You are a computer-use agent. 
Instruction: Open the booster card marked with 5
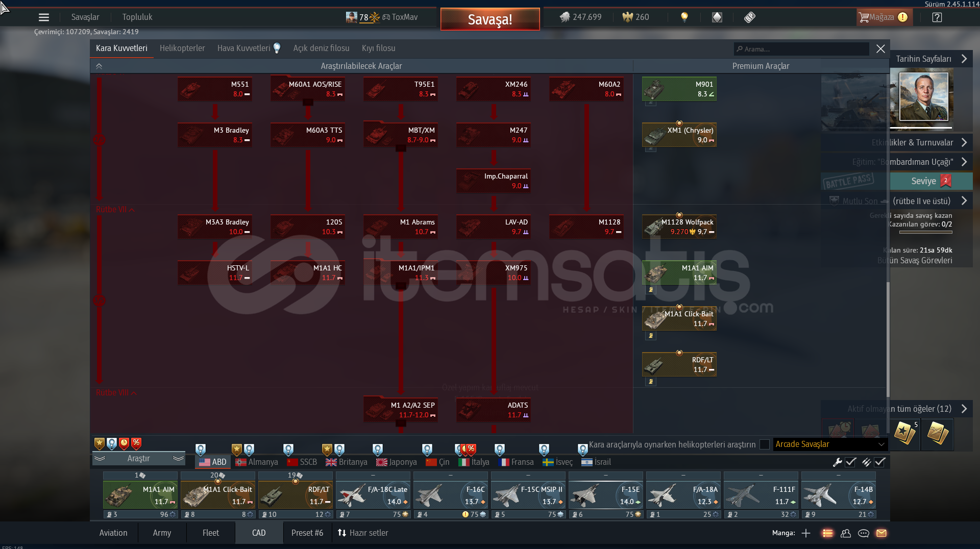pos(905,434)
